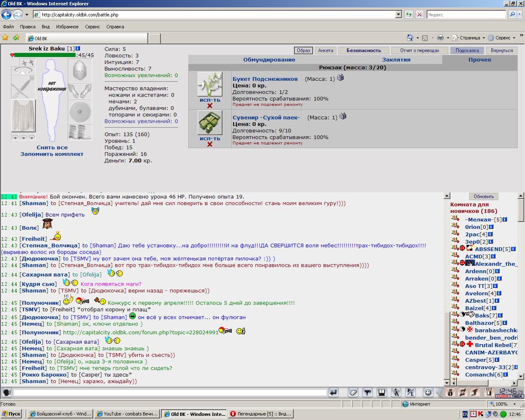Click the eraser clear-chat icon

pyautogui.click(x=353, y=393)
